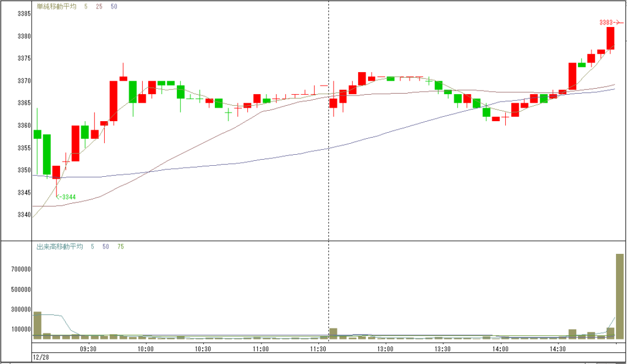This screenshot has height=364, width=627.
Task: Click the 09:30 time axis label
Action: click(x=88, y=349)
